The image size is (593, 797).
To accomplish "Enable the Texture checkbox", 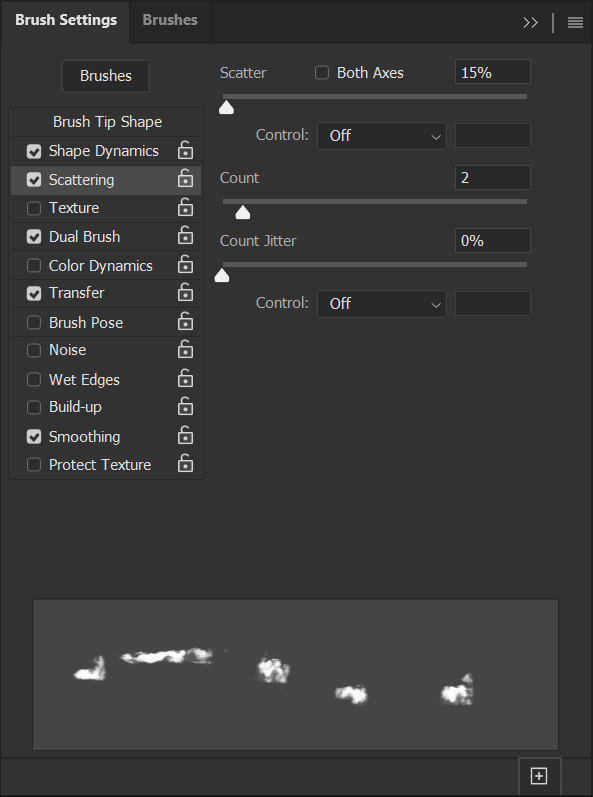I will 34,208.
